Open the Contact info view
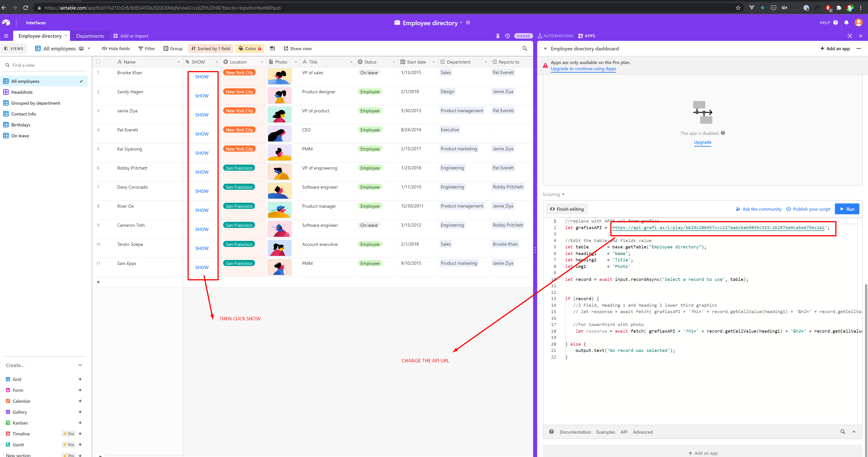 (24, 114)
